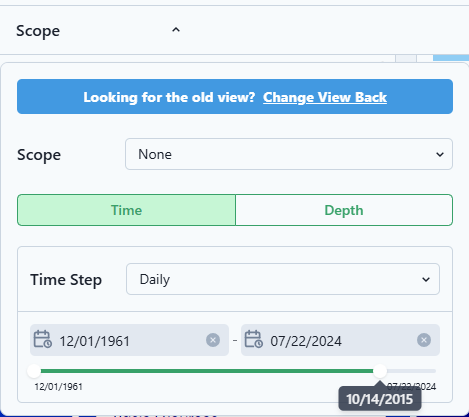Image resolution: width=469 pixels, height=417 pixels.
Task: Click the green time range slider track
Action: coord(207,371)
